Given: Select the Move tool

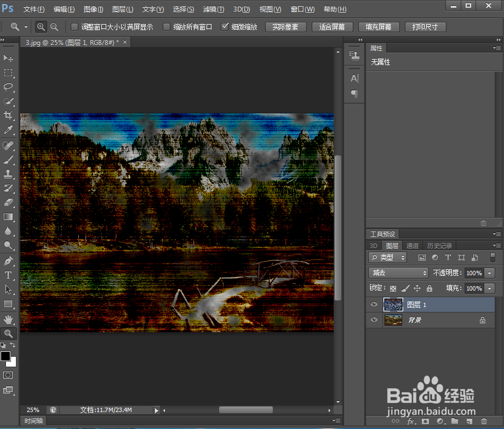Looking at the screenshot, I should coord(8,58).
